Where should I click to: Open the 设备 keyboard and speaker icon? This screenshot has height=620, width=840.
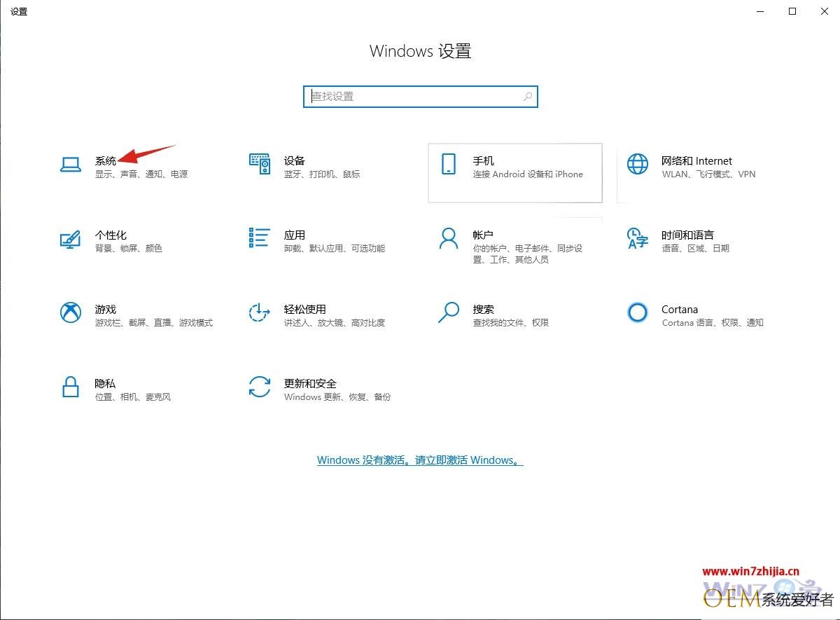260,164
